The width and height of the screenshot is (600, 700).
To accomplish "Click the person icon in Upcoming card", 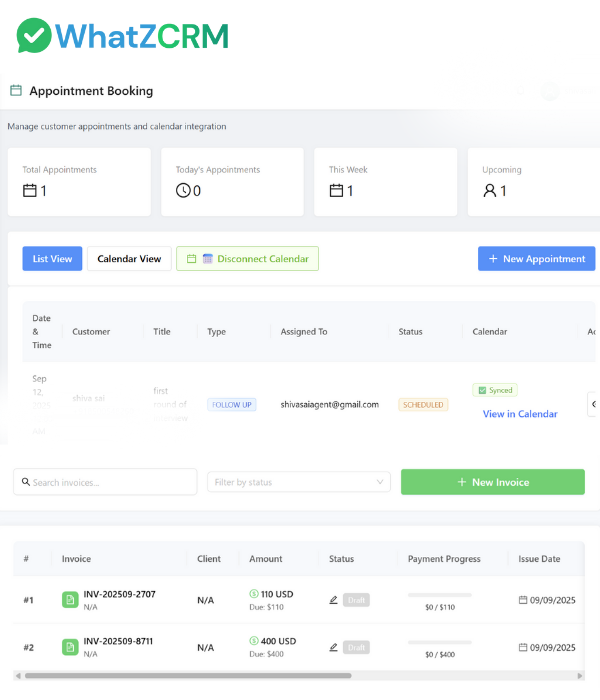I will 490,191.
